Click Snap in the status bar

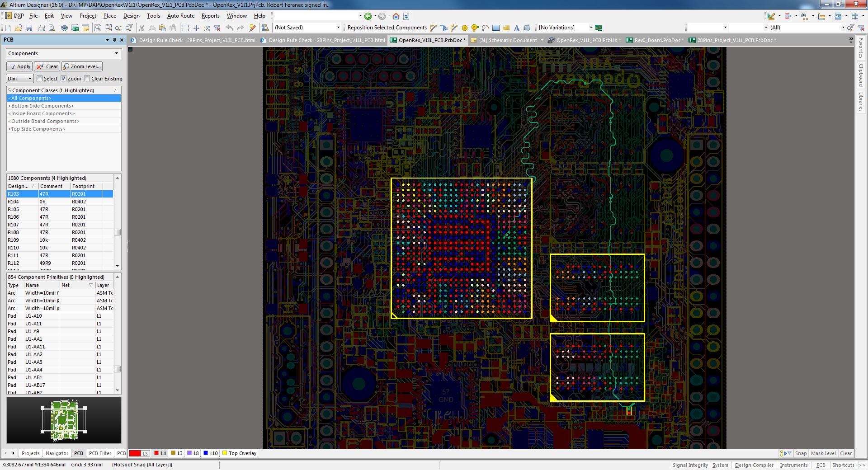click(801, 453)
